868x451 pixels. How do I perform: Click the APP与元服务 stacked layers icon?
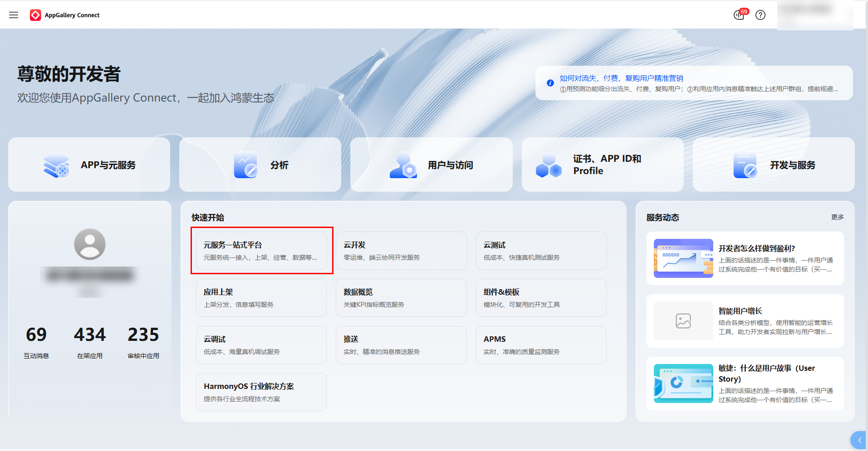pos(56,165)
